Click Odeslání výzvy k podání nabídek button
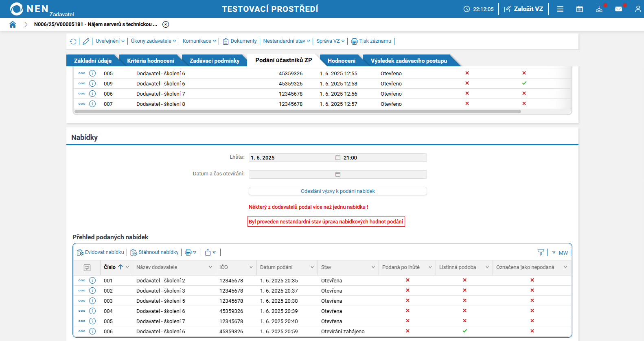Screen dimensions: 644x341 click(337, 191)
